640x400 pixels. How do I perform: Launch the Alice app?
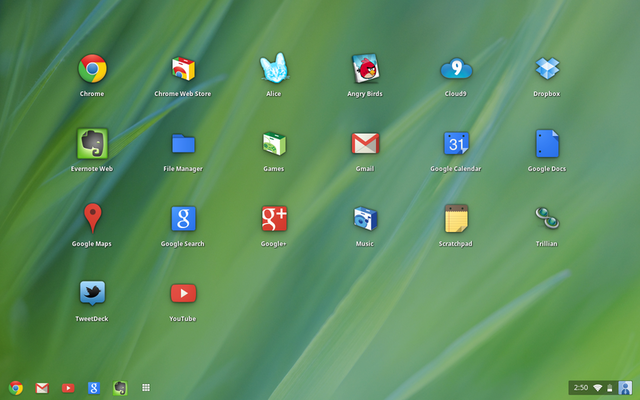274,68
